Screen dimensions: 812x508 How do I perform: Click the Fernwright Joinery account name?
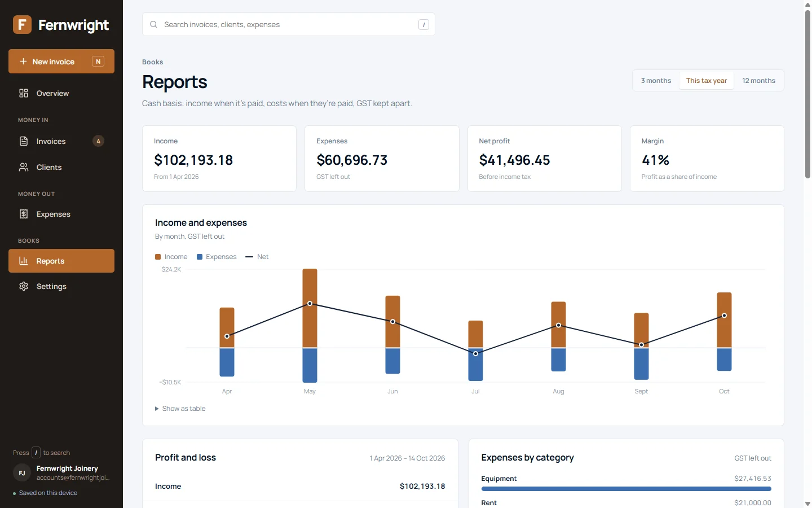click(67, 468)
